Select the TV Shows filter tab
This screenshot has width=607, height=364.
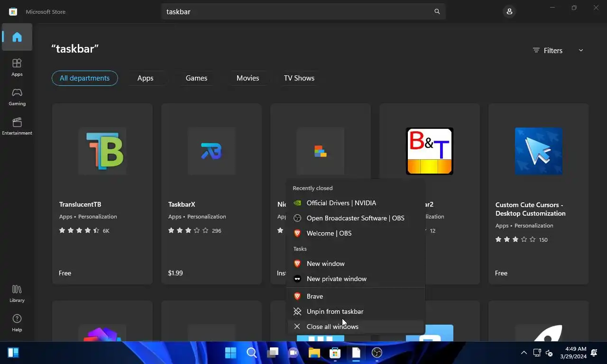click(299, 78)
